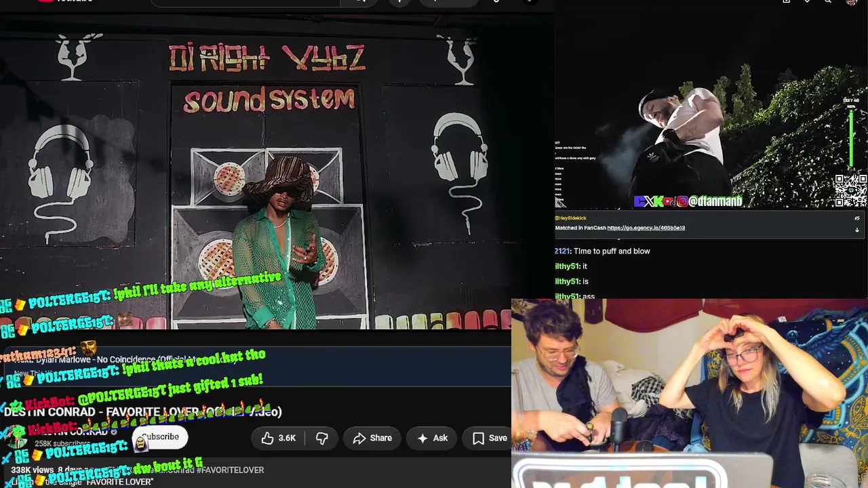868x488 pixels.
Task: Hide the pinned HeySidekick message
Action: point(856,218)
